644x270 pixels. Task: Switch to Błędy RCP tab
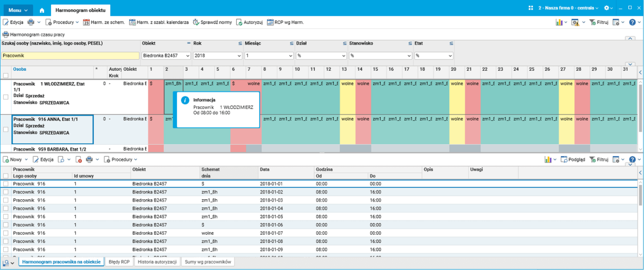pyautogui.click(x=119, y=262)
